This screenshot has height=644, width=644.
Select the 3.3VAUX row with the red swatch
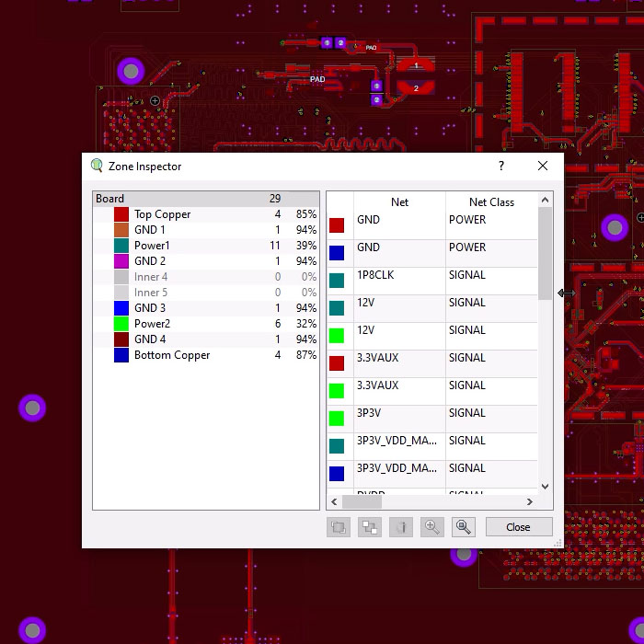pos(432,363)
